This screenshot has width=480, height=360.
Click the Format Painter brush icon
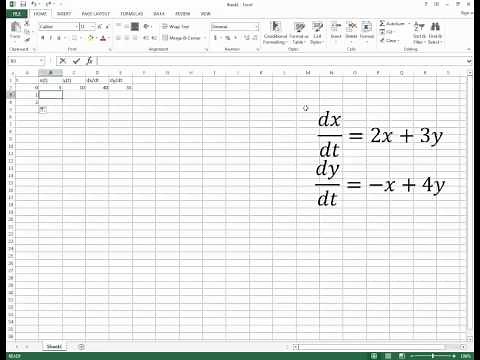pyautogui.click(x=27, y=39)
